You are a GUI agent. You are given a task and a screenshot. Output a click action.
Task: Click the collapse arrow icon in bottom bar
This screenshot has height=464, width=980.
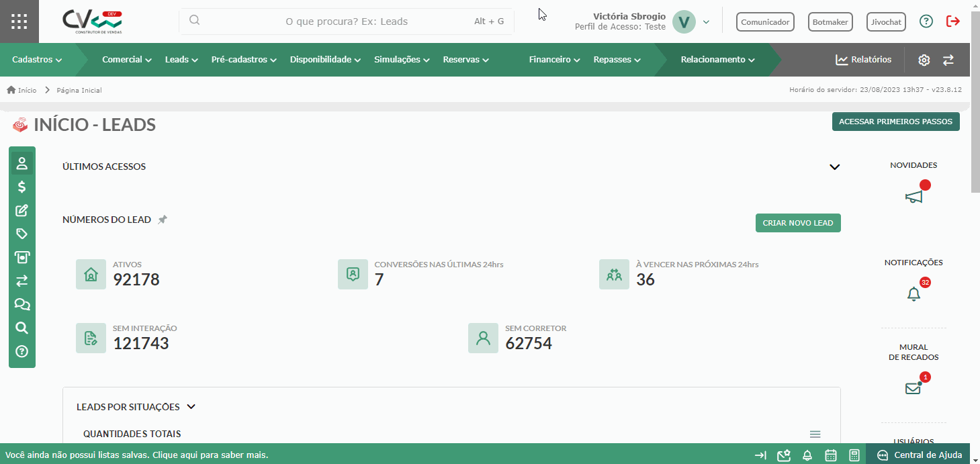click(760, 455)
